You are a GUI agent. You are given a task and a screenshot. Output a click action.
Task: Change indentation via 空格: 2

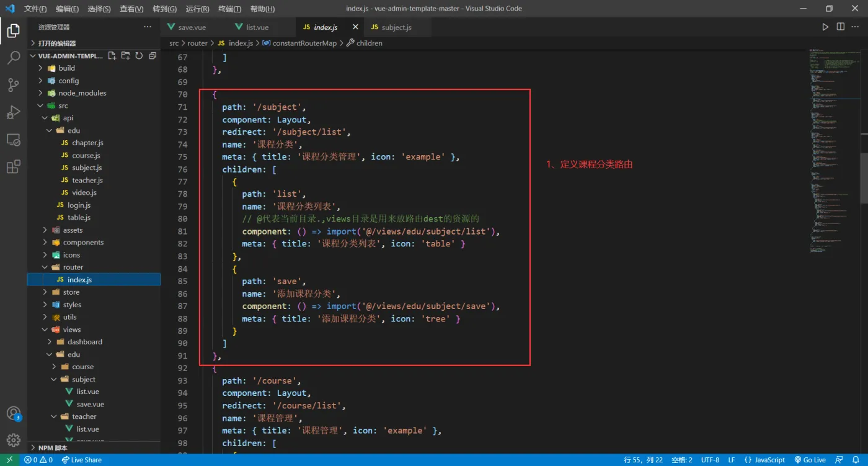tap(681, 460)
